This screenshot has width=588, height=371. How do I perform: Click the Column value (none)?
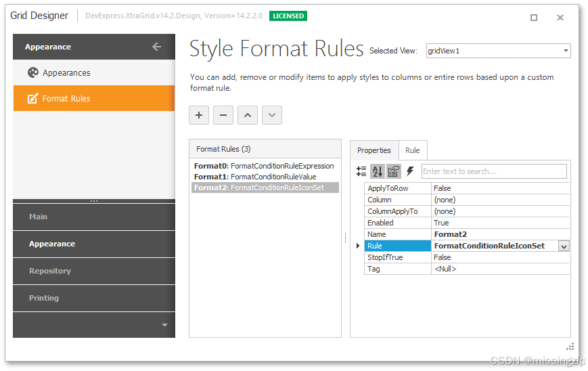(x=445, y=200)
